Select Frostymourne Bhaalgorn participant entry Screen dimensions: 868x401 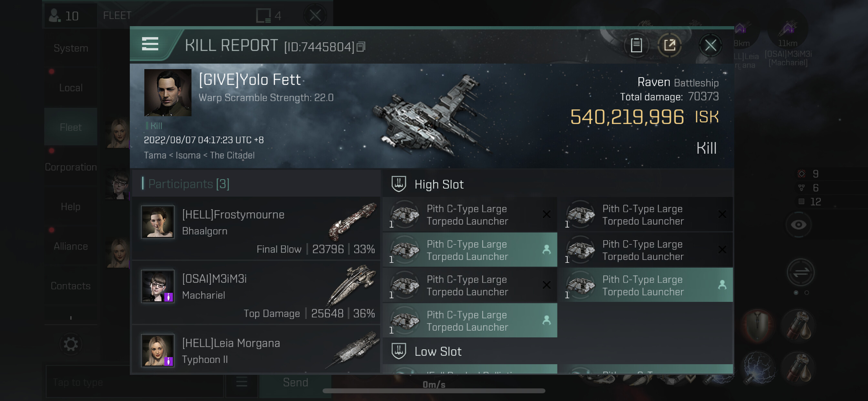pos(257,229)
